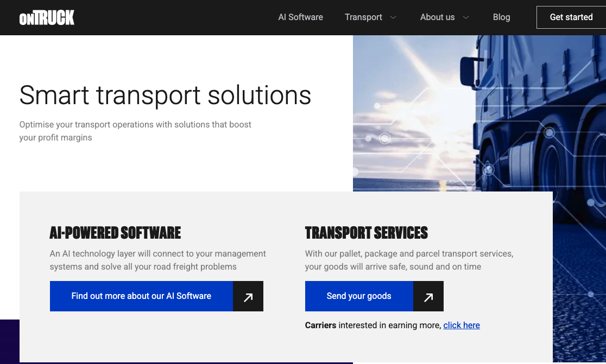The image size is (606, 364).
Task: Expand the About us dropdown chevron
Action: click(466, 17)
